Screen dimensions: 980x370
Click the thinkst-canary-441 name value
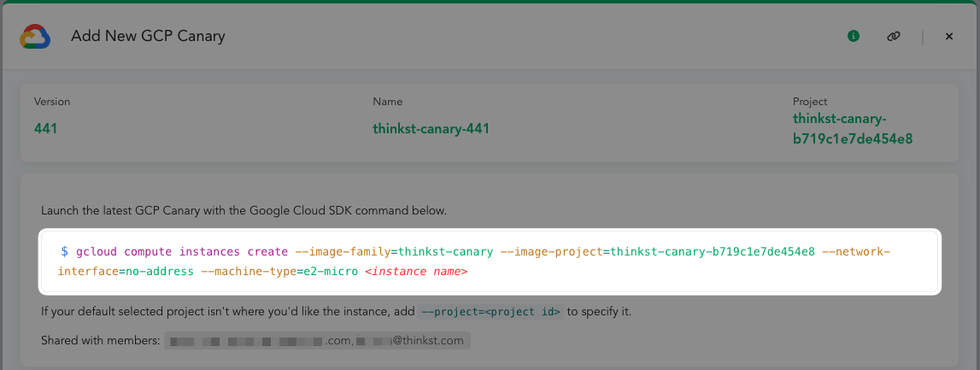pyautogui.click(x=431, y=129)
